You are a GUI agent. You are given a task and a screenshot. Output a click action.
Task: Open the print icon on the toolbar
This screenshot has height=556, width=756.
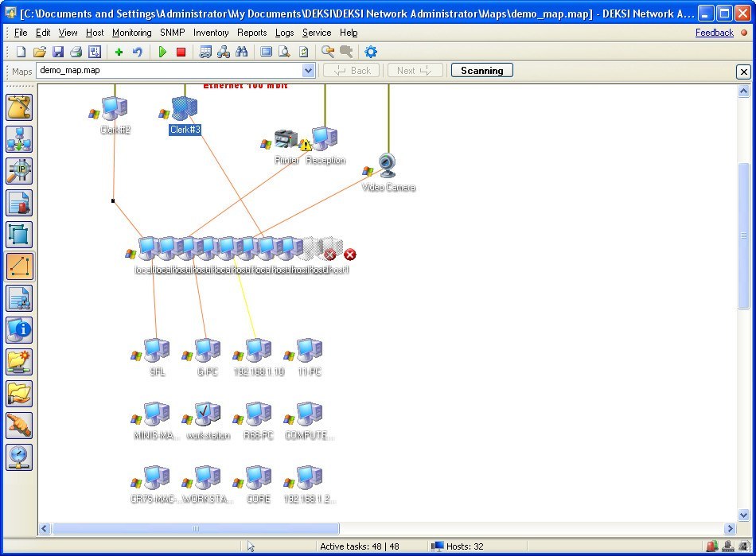coord(76,52)
